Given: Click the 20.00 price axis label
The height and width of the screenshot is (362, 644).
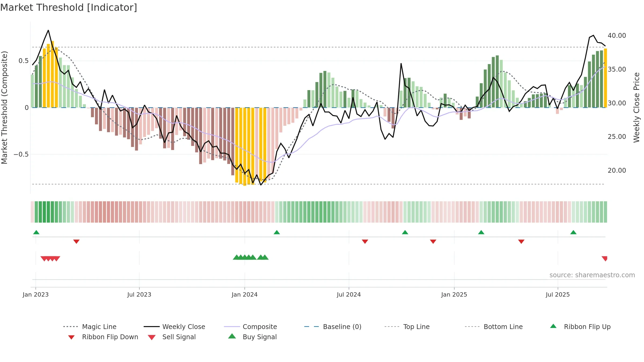Looking at the screenshot, I should pyautogui.click(x=617, y=171).
